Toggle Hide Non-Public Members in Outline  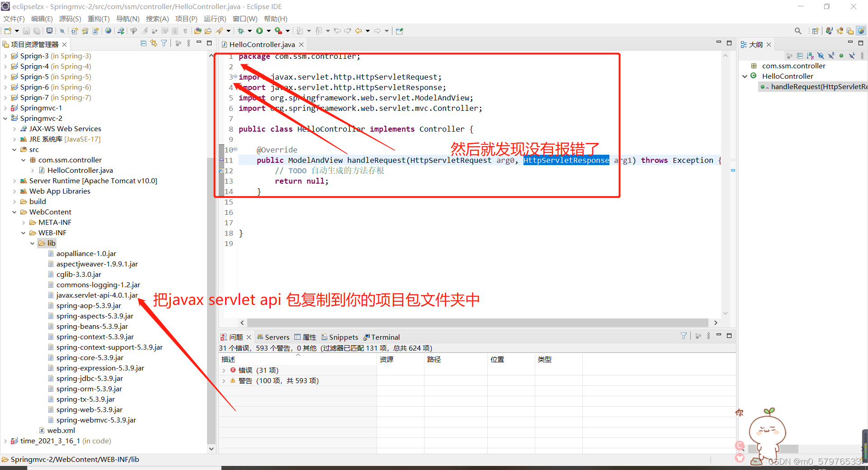(841, 56)
